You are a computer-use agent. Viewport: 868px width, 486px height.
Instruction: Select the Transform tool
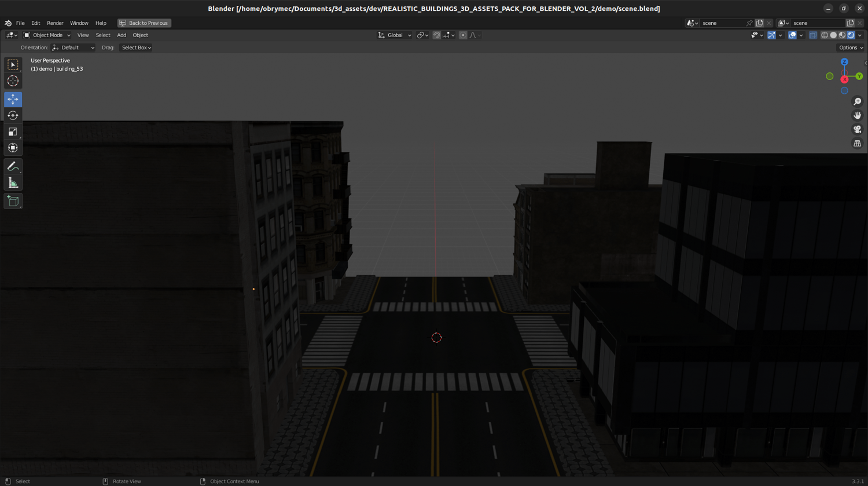[x=13, y=148]
